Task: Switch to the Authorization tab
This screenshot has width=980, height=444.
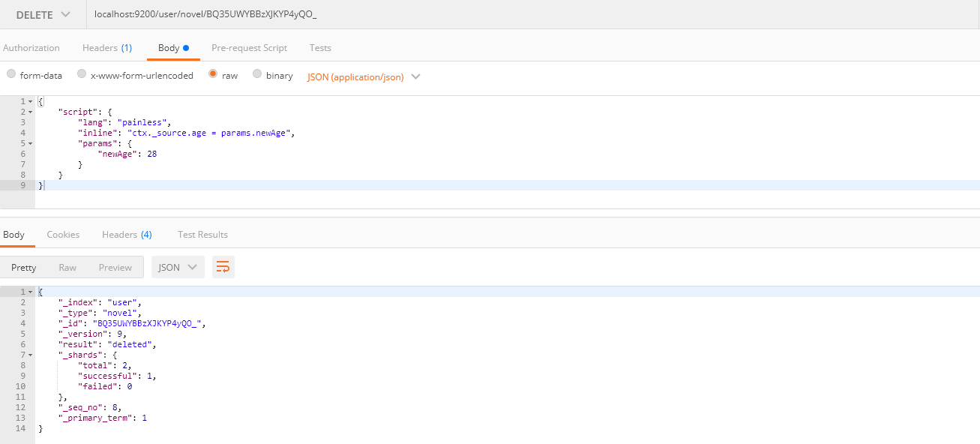Action: (x=31, y=48)
